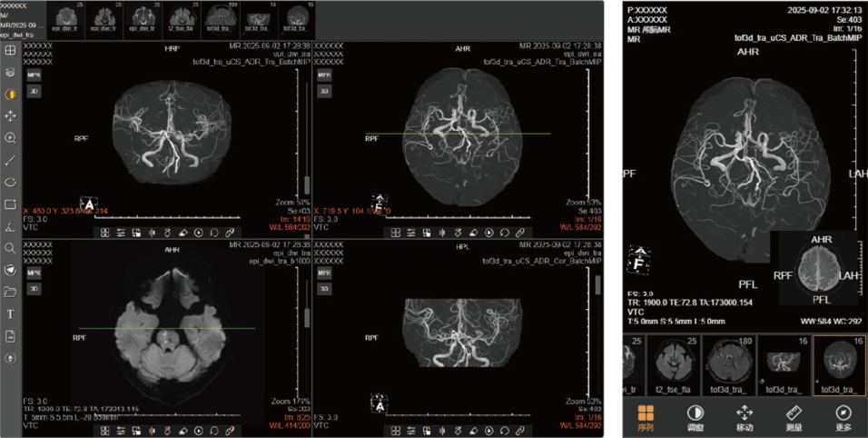Screen dimensions: 868x438
Task: Choose the pan/move arrows tool in sidebar
Action: coord(10,116)
